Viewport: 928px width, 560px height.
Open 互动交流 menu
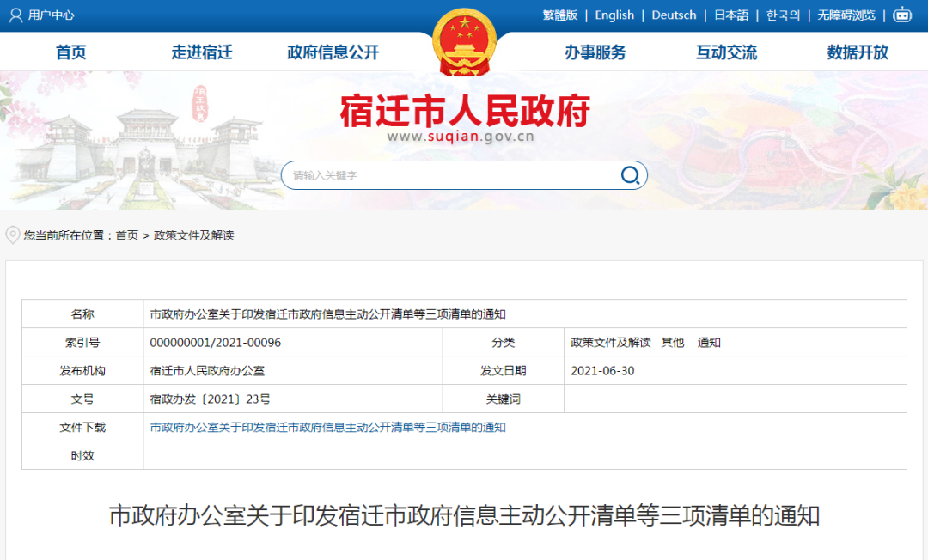click(x=726, y=52)
